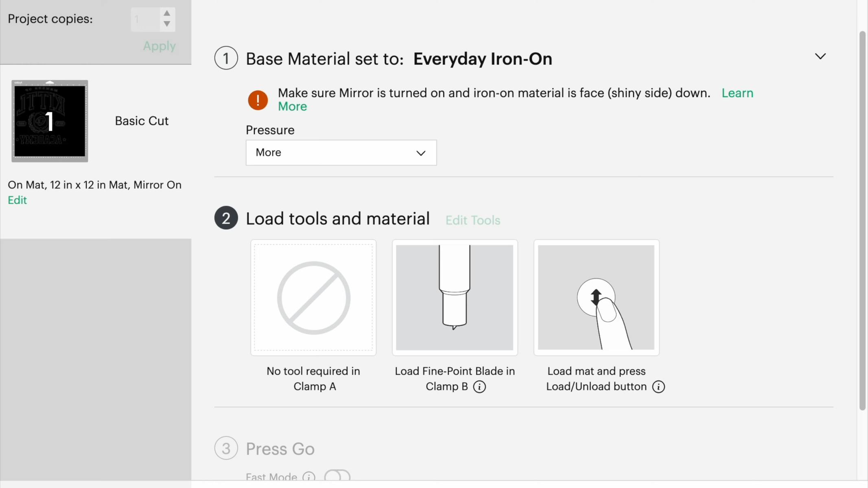
Task: Click the Load/Unload button illustration
Action: 596,297
